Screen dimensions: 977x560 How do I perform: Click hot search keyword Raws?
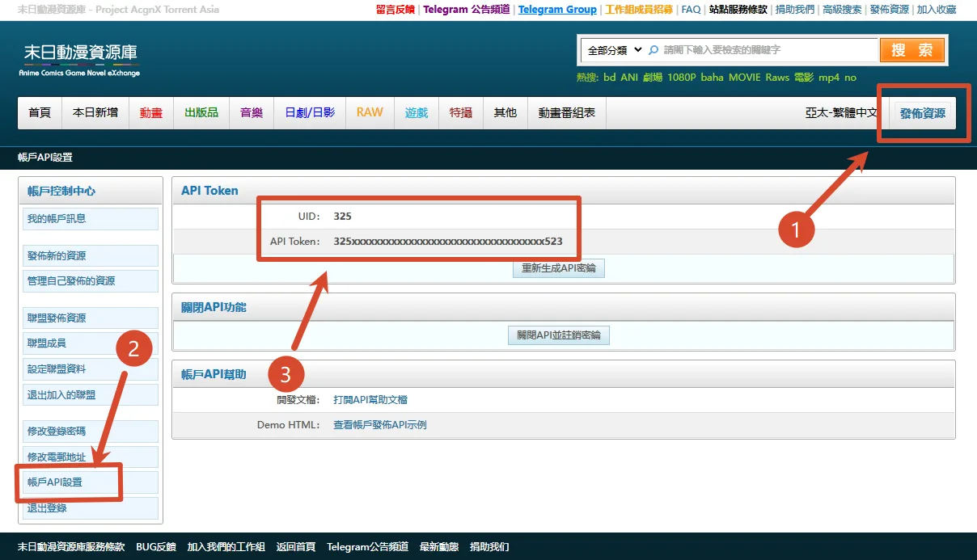click(777, 78)
